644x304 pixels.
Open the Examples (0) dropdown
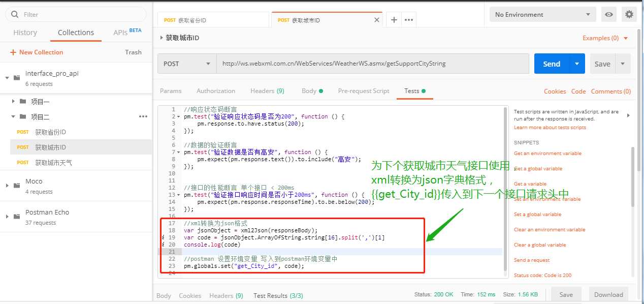pyautogui.click(x=605, y=38)
